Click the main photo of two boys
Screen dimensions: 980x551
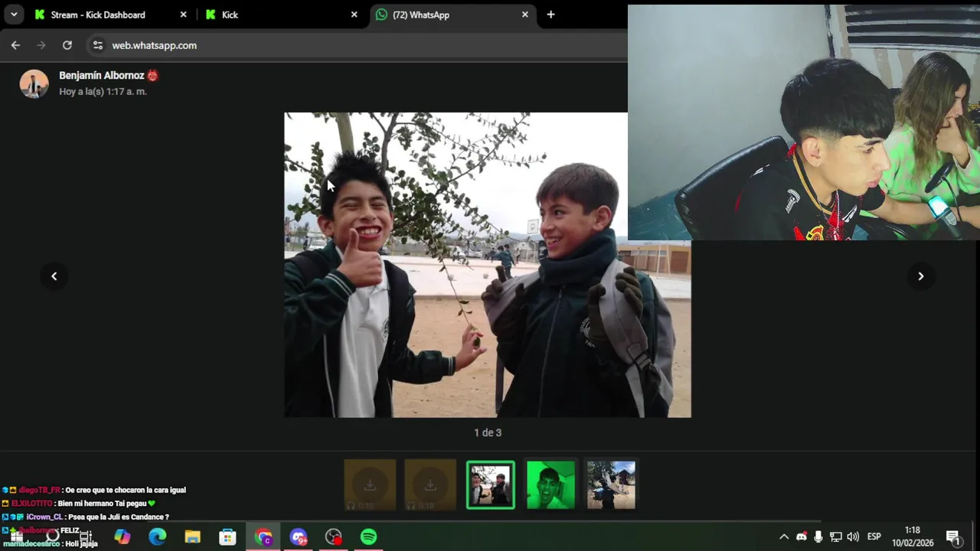pos(487,265)
